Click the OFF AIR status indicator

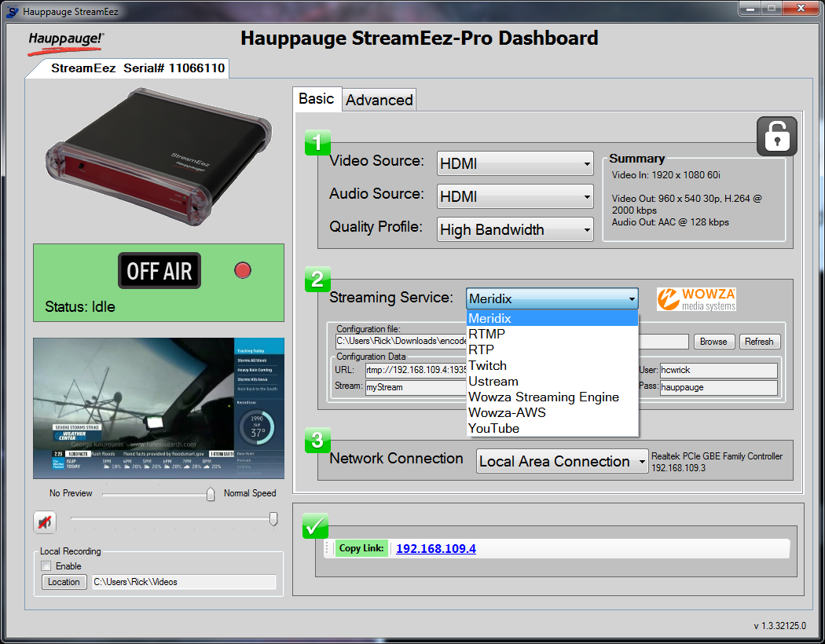[159, 270]
